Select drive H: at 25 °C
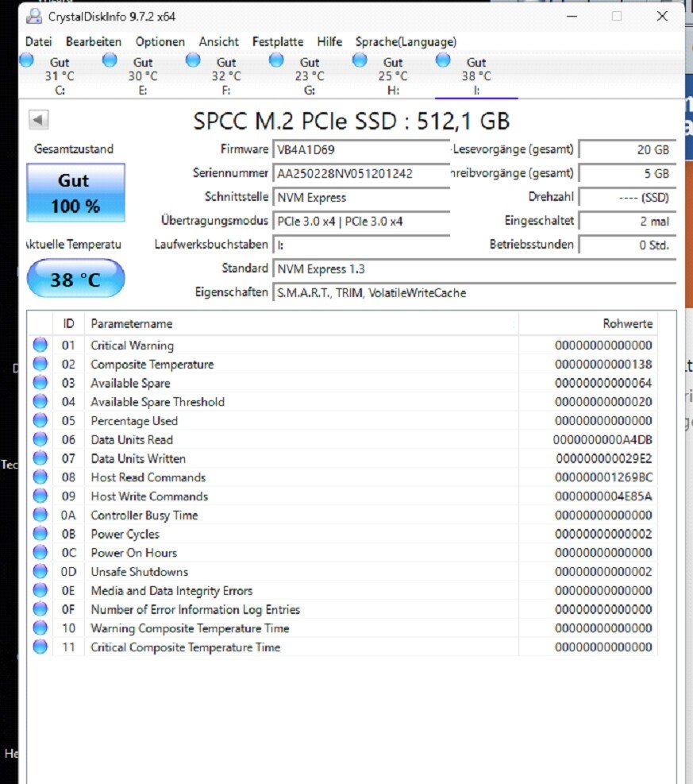 pos(393,76)
